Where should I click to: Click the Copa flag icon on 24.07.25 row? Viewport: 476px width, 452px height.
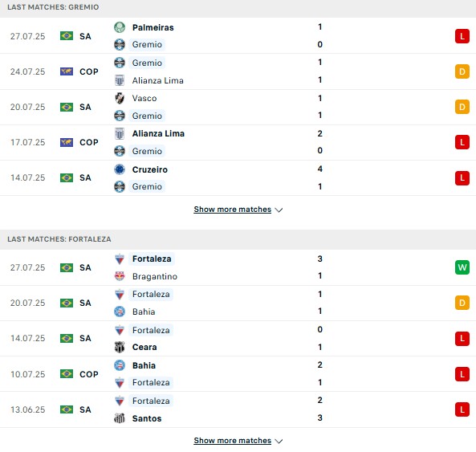pyautogui.click(x=67, y=71)
